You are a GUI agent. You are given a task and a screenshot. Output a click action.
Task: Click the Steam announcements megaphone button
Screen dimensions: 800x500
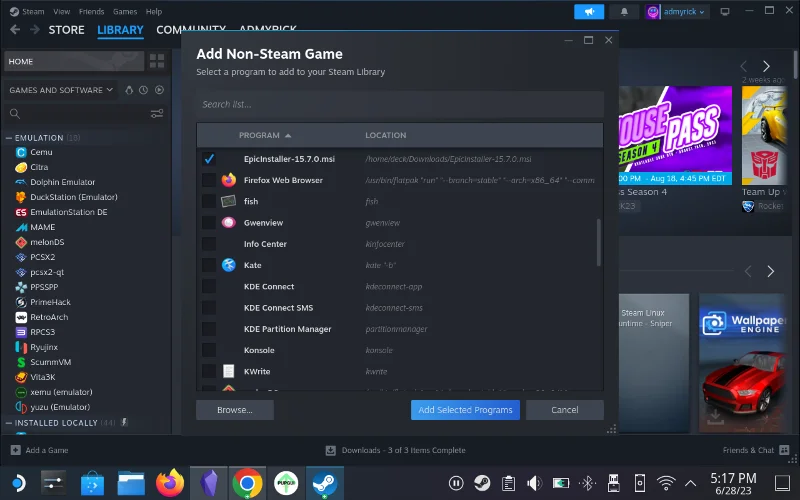[589, 11]
